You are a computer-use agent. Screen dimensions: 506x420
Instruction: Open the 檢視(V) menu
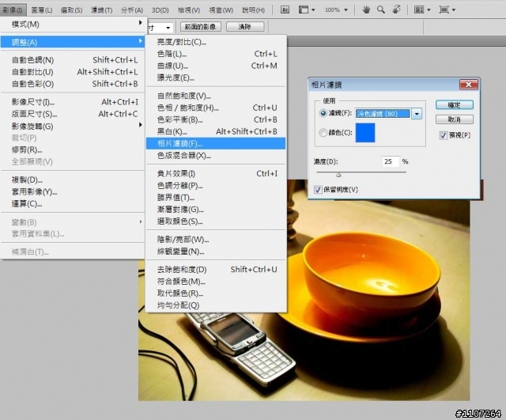pos(189,10)
